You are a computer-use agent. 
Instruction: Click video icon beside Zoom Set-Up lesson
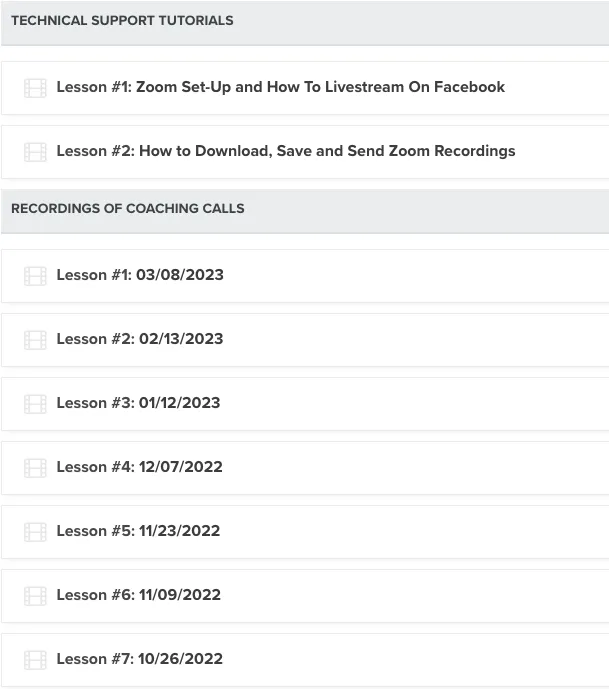click(x=35, y=88)
